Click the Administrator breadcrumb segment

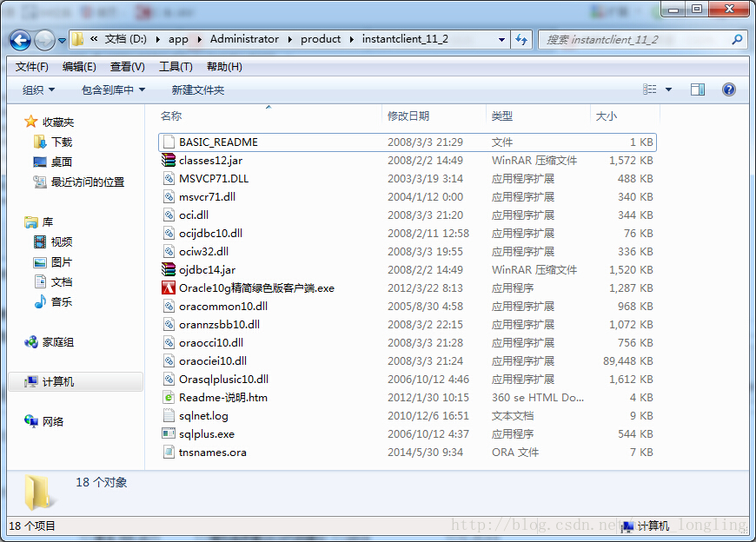tap(244, 39)
